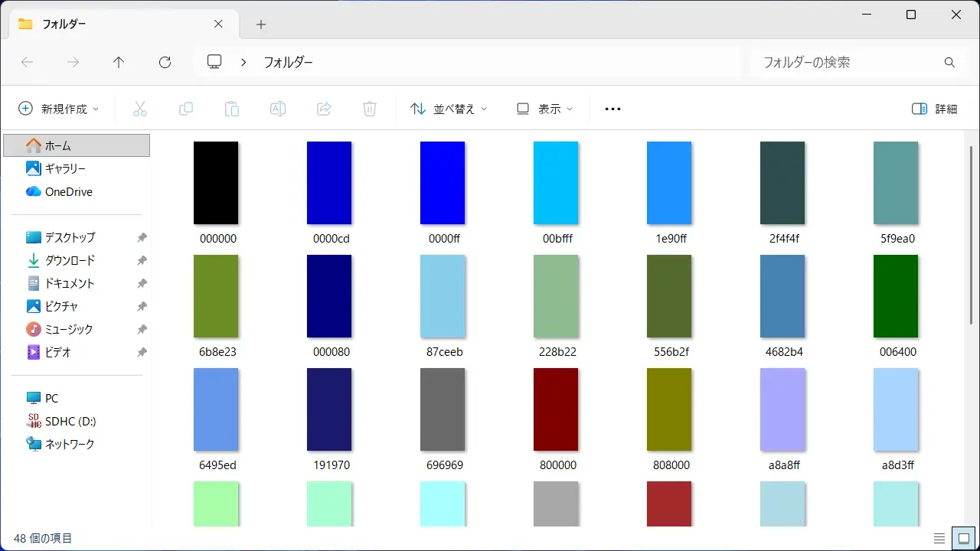Open the three-dot more options menu

[612, 109]
